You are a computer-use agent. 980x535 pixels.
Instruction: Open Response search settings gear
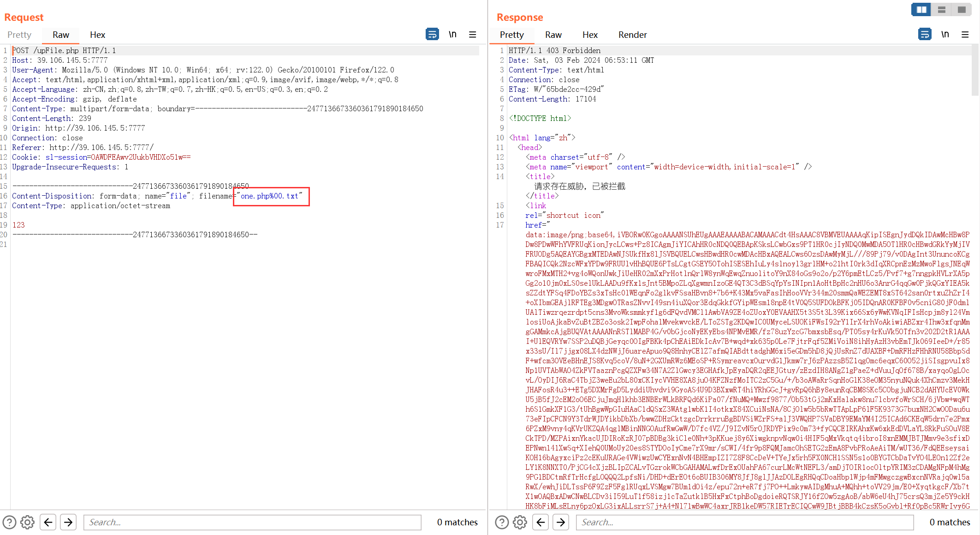pos(520,522)
